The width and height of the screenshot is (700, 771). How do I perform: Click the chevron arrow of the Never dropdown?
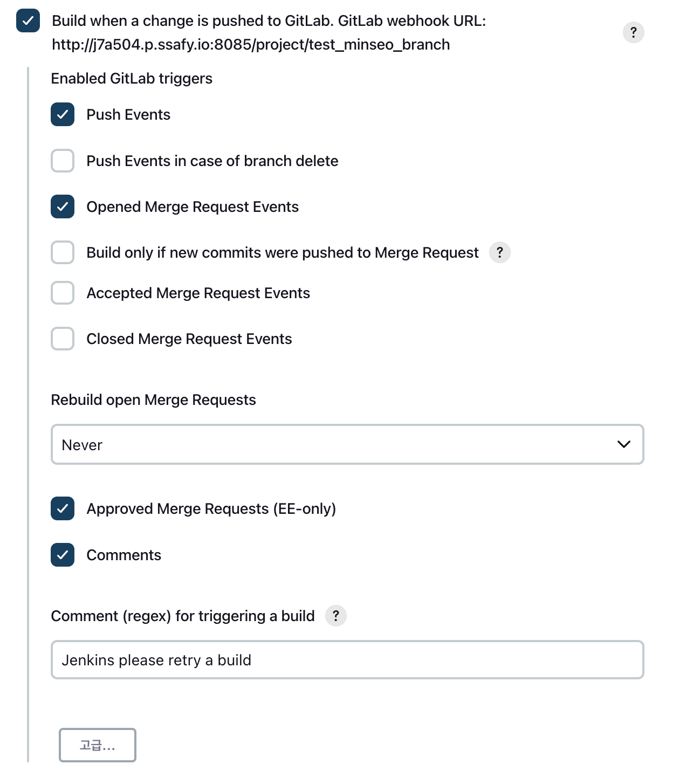click(x=624, y=444)
